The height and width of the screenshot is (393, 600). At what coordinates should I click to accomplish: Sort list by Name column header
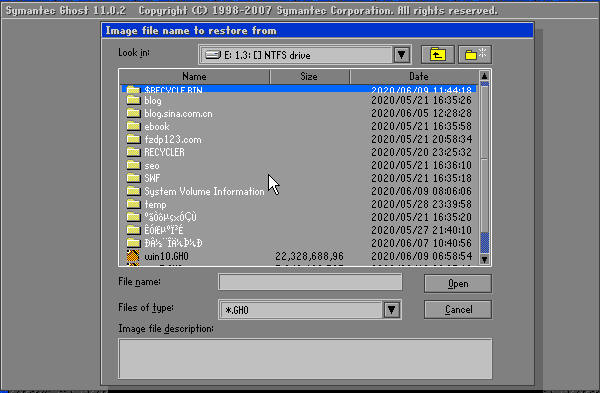pos(194,77)
